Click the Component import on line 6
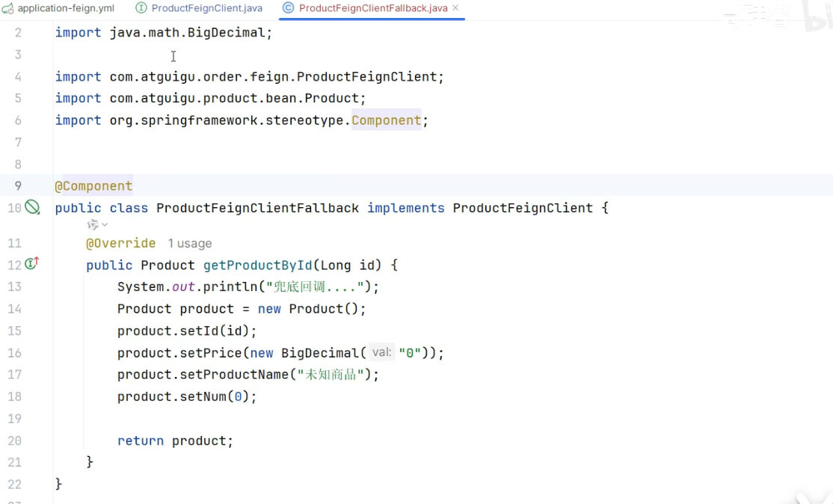This screenshot has height=504, width=833. pyautogui.click(x=387, y=120)
